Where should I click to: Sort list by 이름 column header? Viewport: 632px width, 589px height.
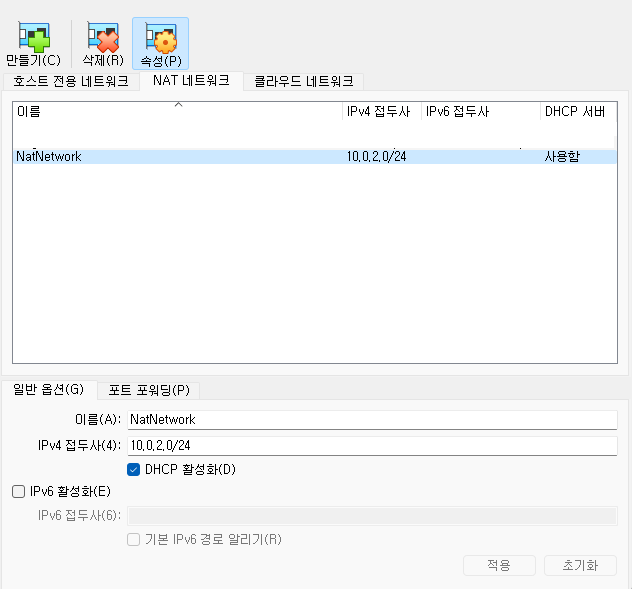coord(177,112)
